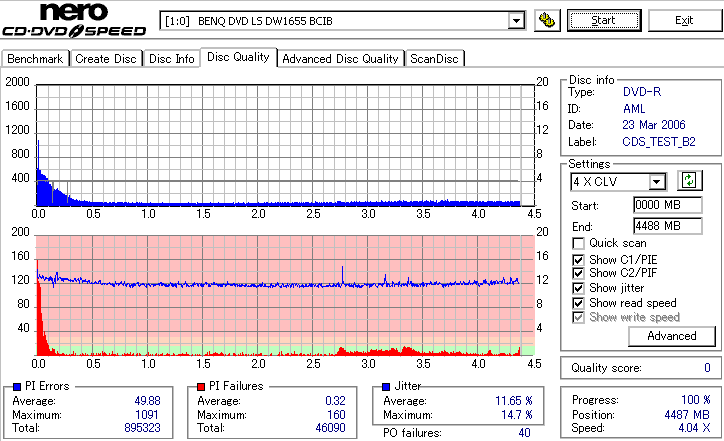The width and height of the screenshot is (724, 441).
Task: Click the End position 4488 MB field
Action: click(x=668, y=226)
